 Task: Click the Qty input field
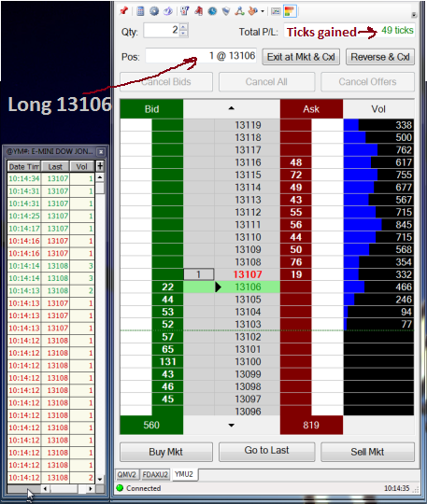coord(162,31)
